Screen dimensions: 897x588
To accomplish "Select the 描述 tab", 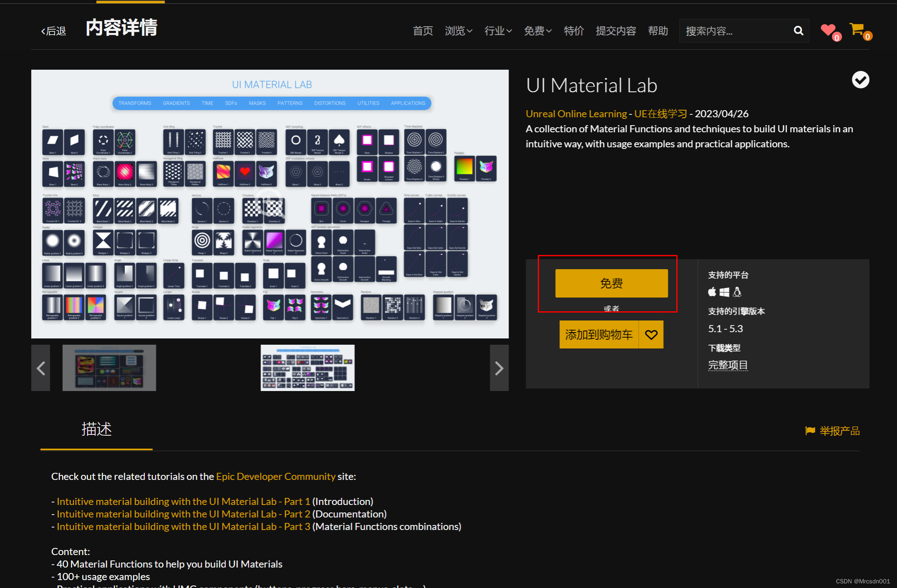I will click(x=96, y=429).
